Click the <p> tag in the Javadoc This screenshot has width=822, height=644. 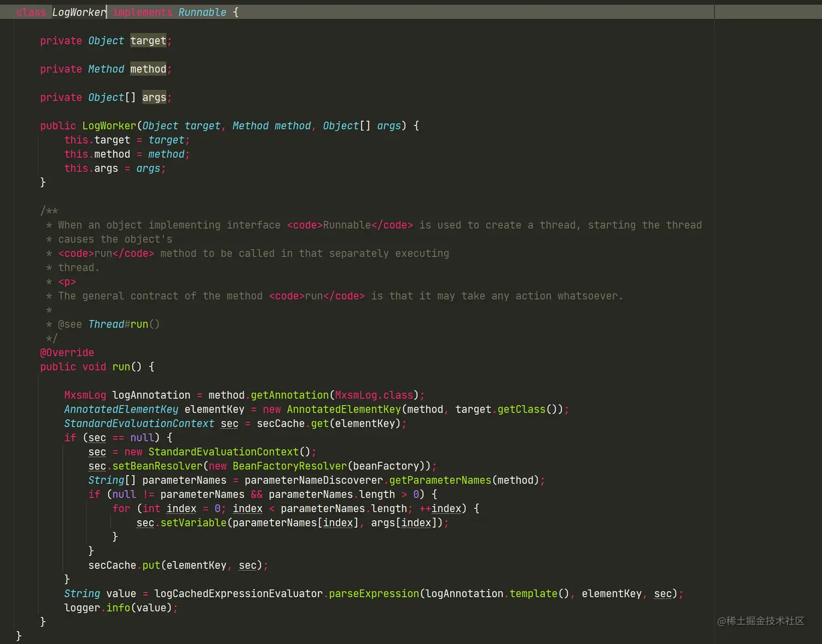click(x=67, y=282)
